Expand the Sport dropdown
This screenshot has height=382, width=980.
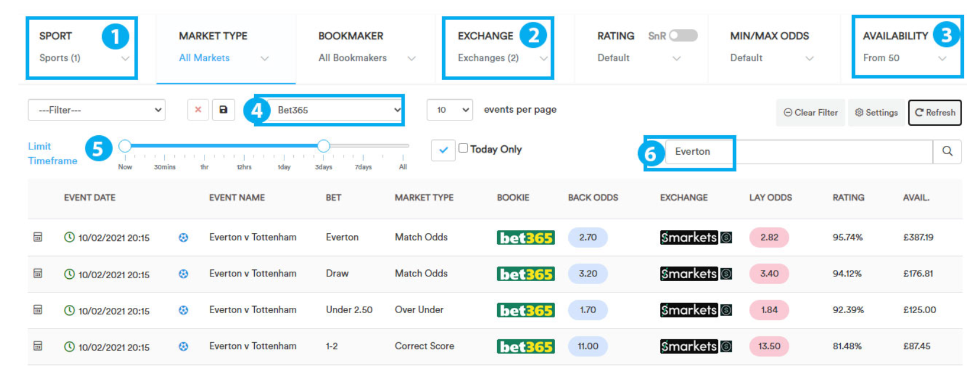coord(82,48)
